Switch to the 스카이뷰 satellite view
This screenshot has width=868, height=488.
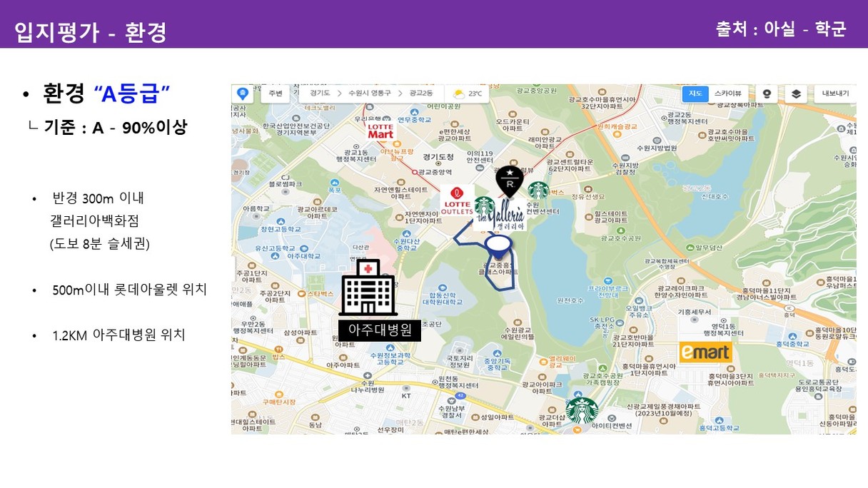coord(728,93)
